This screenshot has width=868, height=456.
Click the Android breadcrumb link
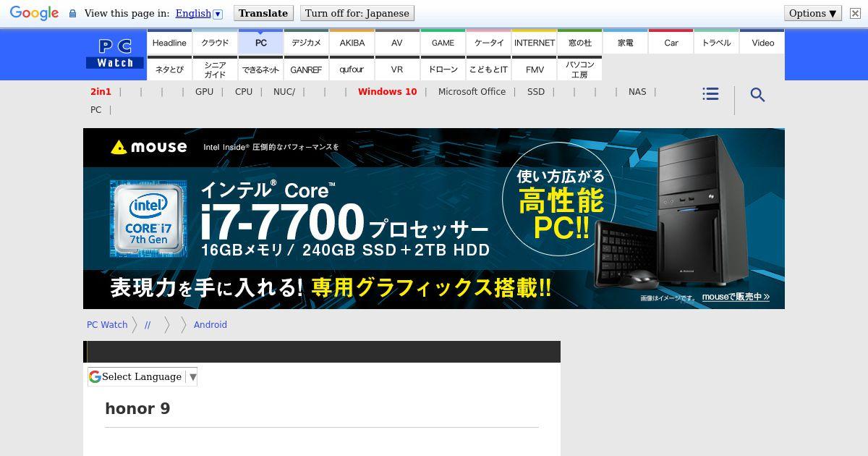click(x=210, y=324)
